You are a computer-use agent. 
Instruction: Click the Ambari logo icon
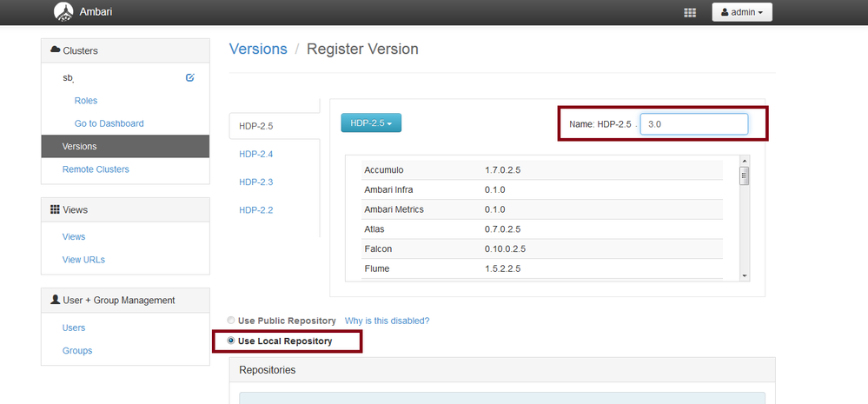[x=63, y=12]
